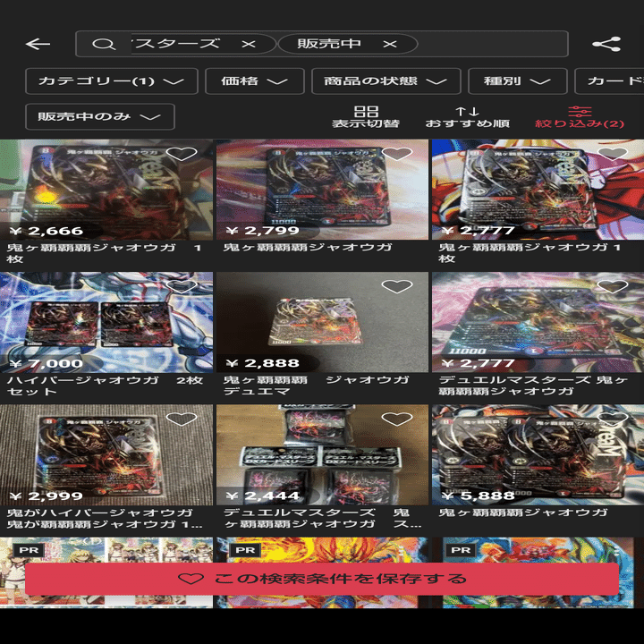Save search with この検索条件を保存する button
Image resolution: width=644 pixels, height=644 pixels.
coord(322,579)
